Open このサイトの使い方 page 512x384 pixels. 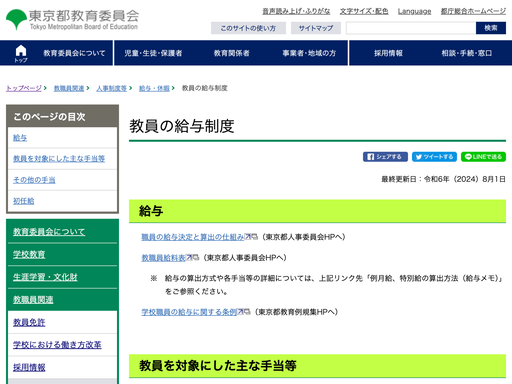tap(248, 28)
